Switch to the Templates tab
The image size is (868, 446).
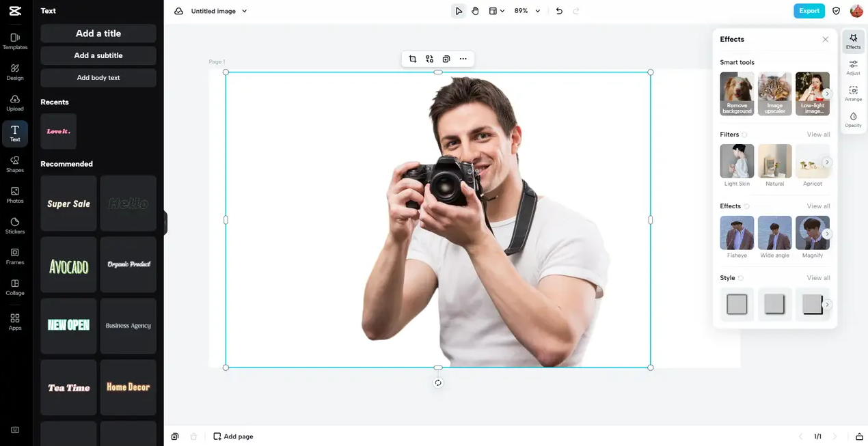[x=15, y=41]
